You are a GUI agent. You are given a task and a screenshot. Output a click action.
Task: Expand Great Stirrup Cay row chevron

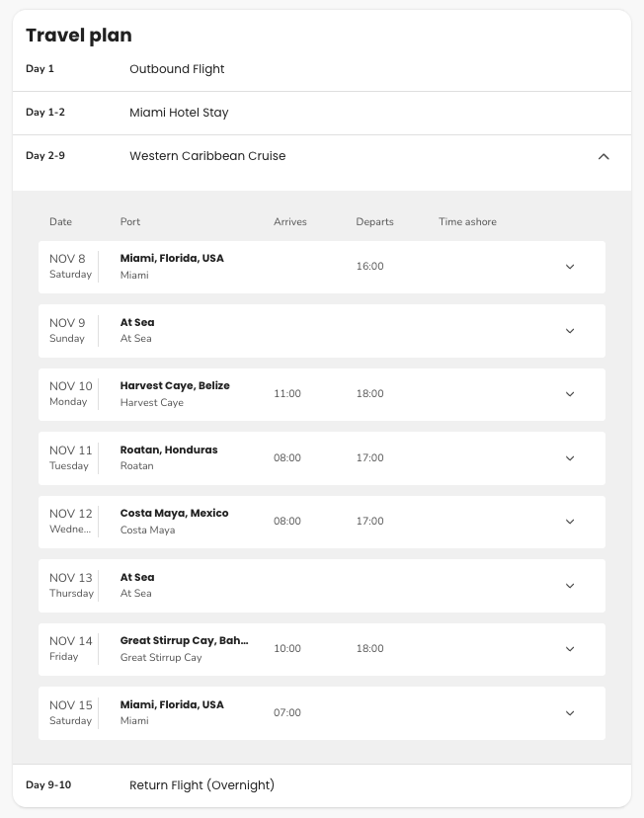click(x=570, y=649)
